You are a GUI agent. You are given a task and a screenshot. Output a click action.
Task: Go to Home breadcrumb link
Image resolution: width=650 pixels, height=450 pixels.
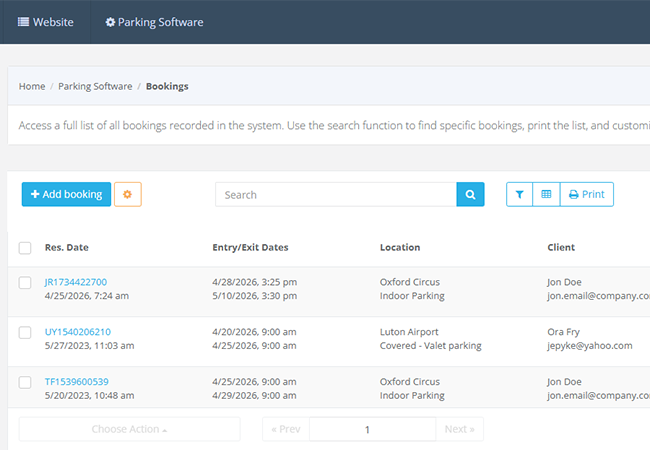32,86
